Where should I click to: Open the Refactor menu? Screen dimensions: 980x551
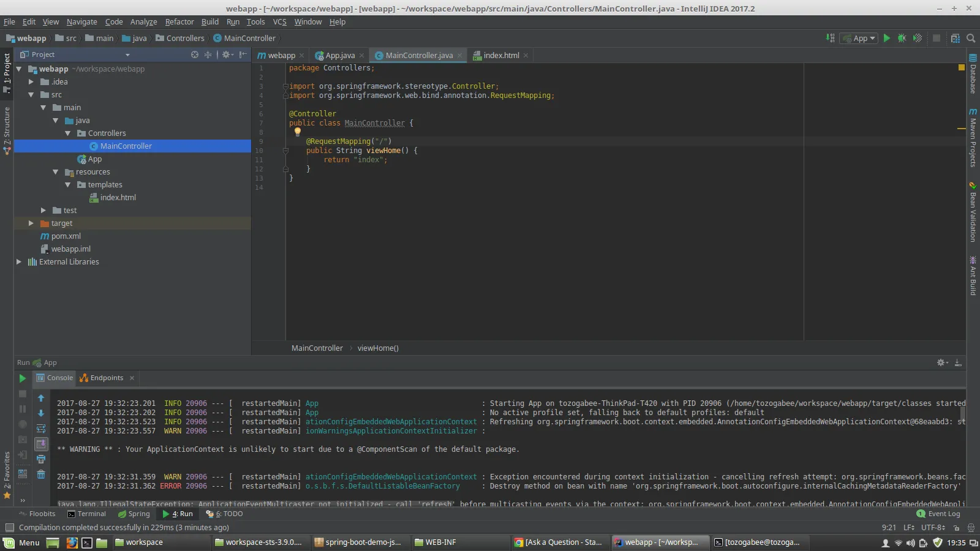pos(179,22)
